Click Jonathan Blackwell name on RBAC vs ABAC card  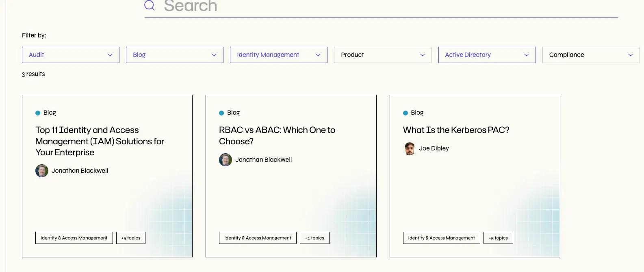click(x=263, y=160)
